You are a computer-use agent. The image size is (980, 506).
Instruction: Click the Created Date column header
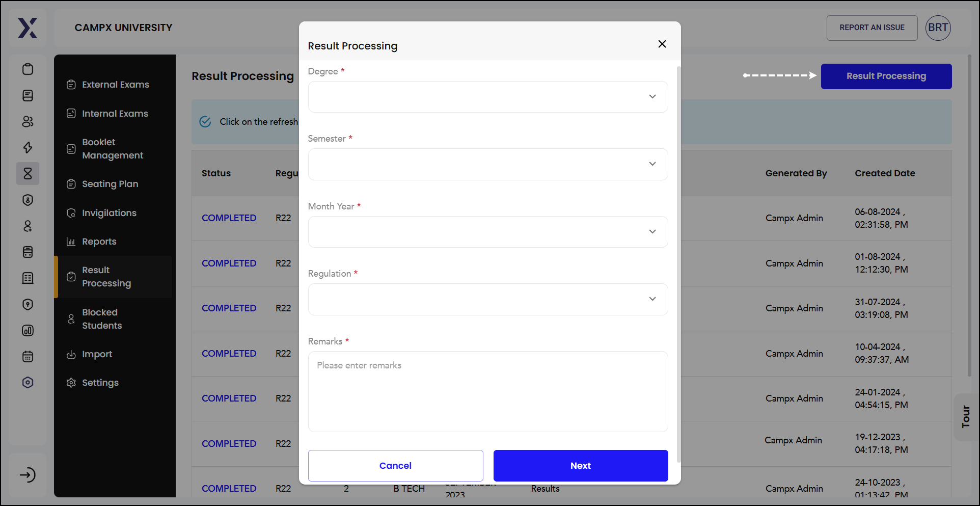pyautogui.click(x=885, y=173)
